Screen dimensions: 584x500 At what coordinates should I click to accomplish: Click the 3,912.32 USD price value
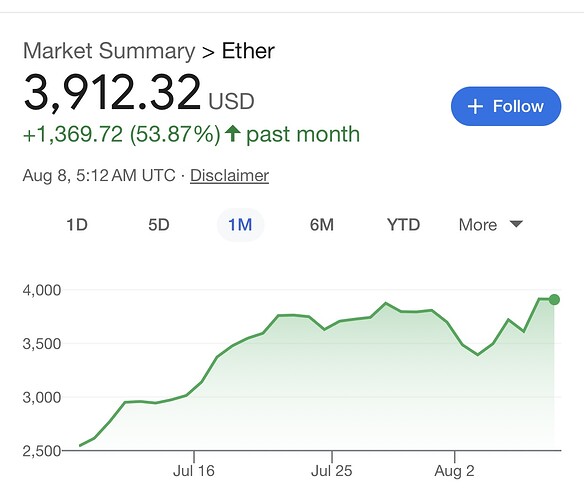pos(139,92)
